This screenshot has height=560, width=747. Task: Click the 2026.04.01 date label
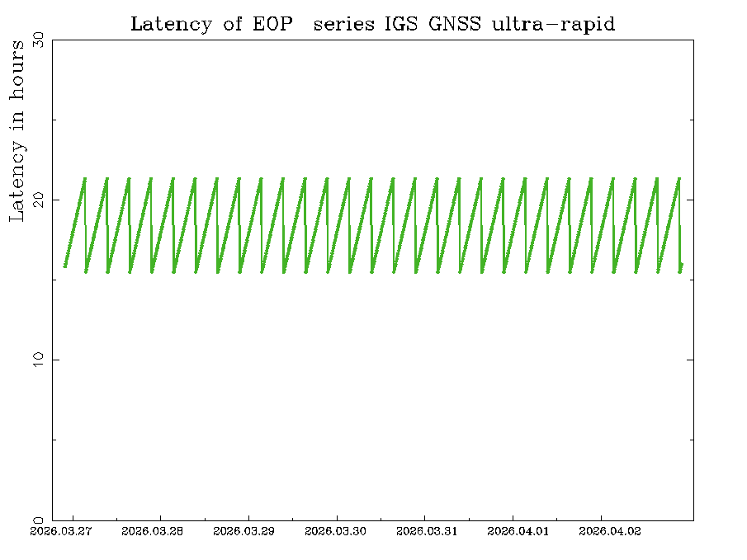point(518,531)
